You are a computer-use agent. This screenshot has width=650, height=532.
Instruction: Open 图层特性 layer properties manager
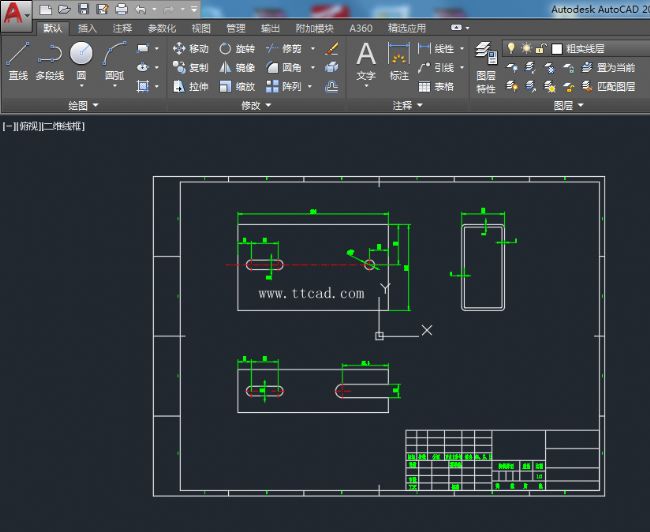486,67
